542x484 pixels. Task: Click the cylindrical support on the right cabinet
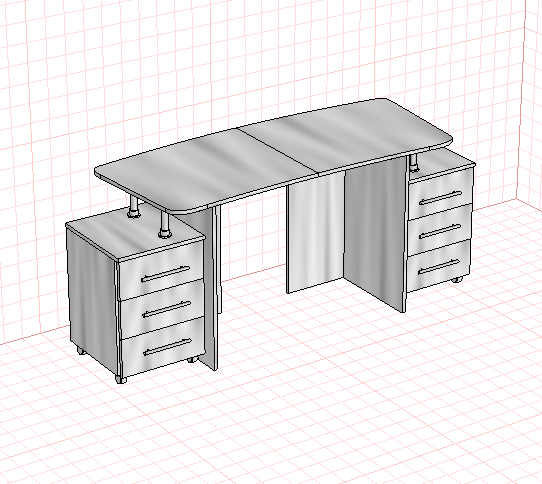[414, 162]
